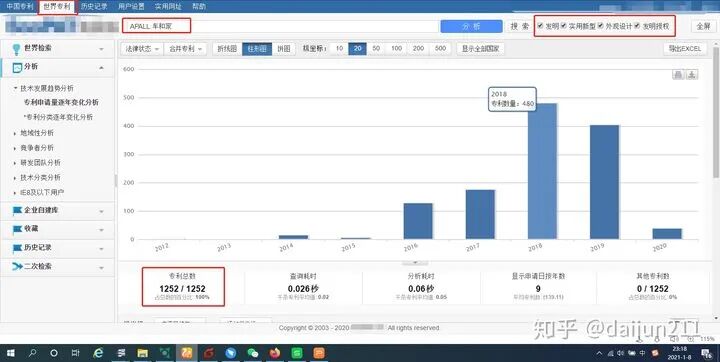The image size is (720, 362).
Task: Switch chart to 折线图 line view
Action: tap(227, 49)
